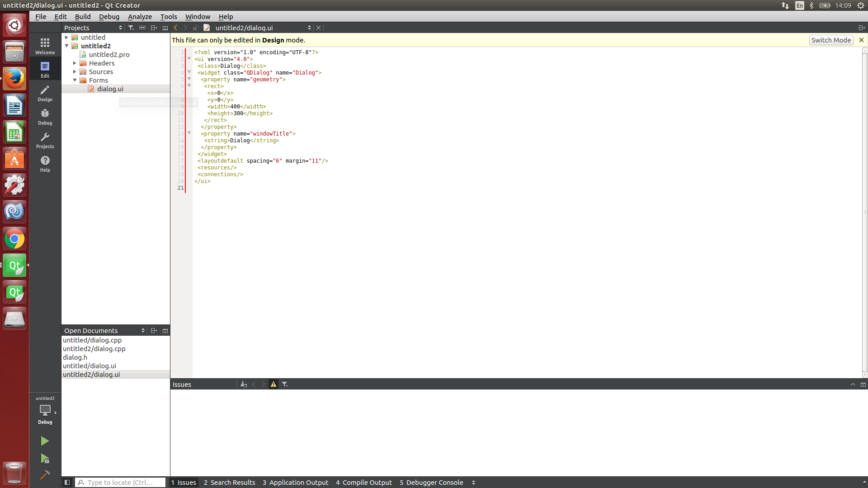The image size is (868, 488).
Task: Toggle project tree filter icon
Action: point(131,28)
